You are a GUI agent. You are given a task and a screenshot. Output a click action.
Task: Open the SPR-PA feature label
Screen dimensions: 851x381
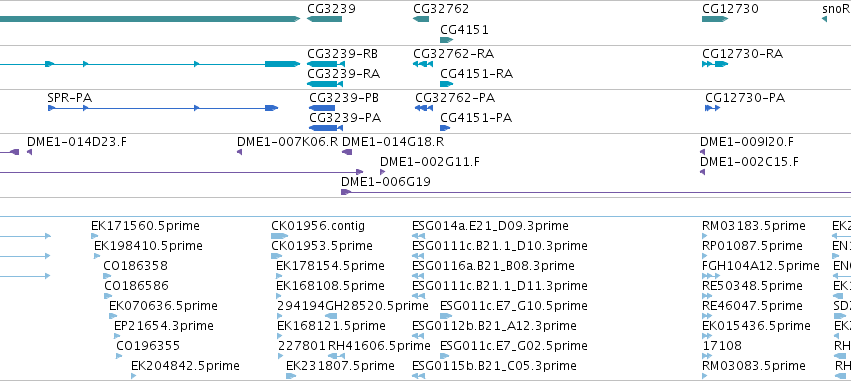[x=69, y=98]
